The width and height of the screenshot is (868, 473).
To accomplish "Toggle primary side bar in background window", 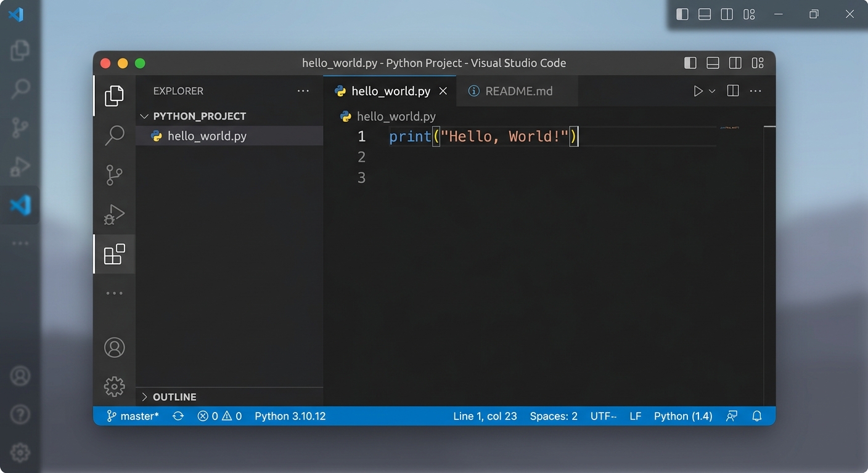I will [x=682, y=14].
